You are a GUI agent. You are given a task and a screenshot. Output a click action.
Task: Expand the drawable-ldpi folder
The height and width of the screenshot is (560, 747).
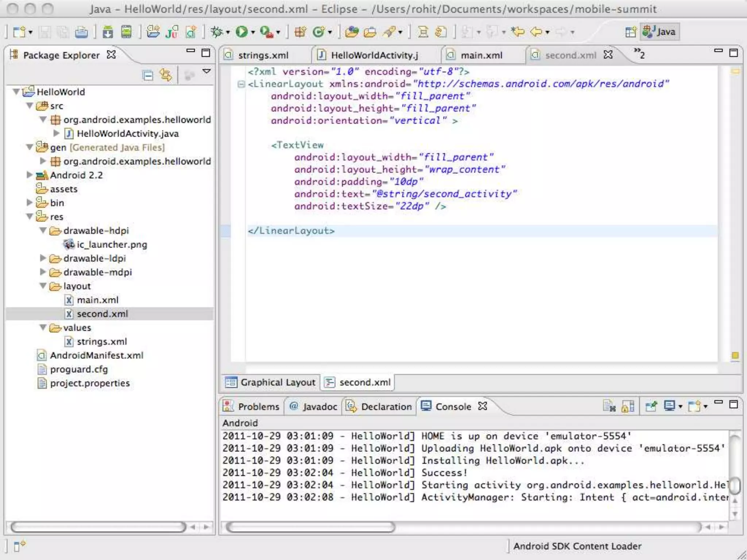[43, 258]
